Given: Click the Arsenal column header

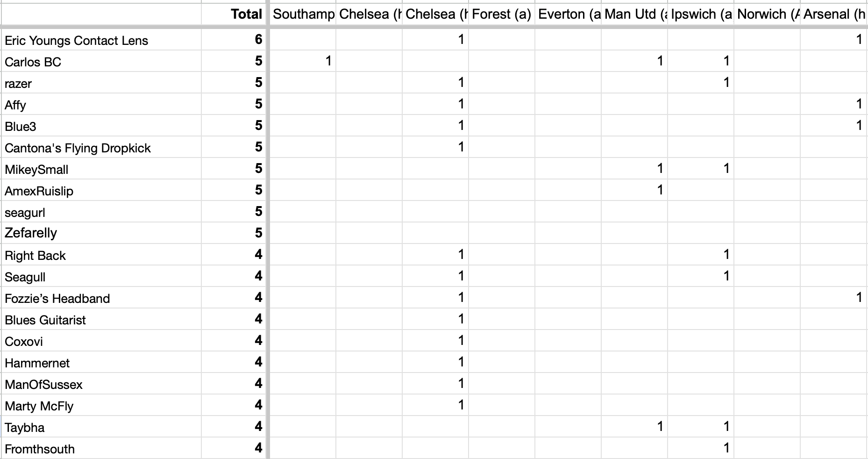Looking at the screenshot, I should (834, 14).
